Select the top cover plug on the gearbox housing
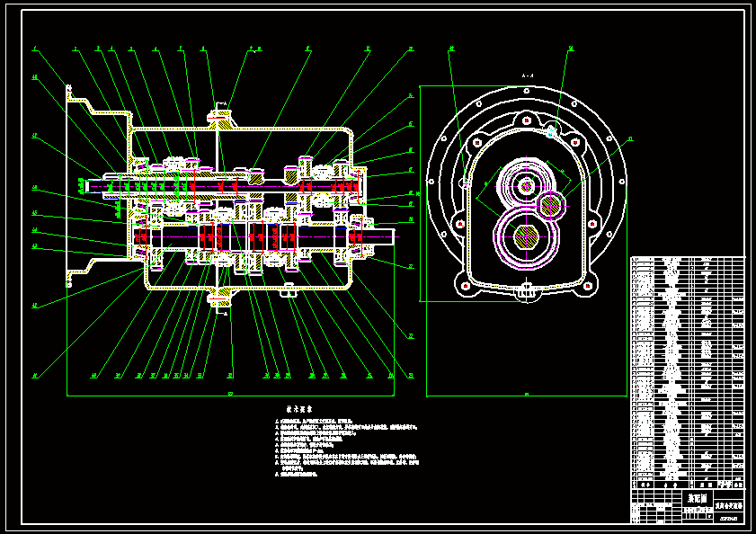The image size is (756, 534). tap(220, 119)
